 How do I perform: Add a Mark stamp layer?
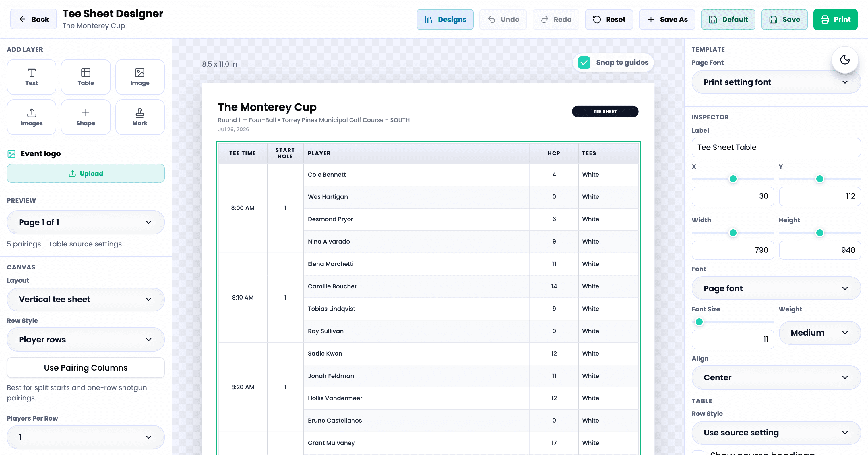pos(140,117)
